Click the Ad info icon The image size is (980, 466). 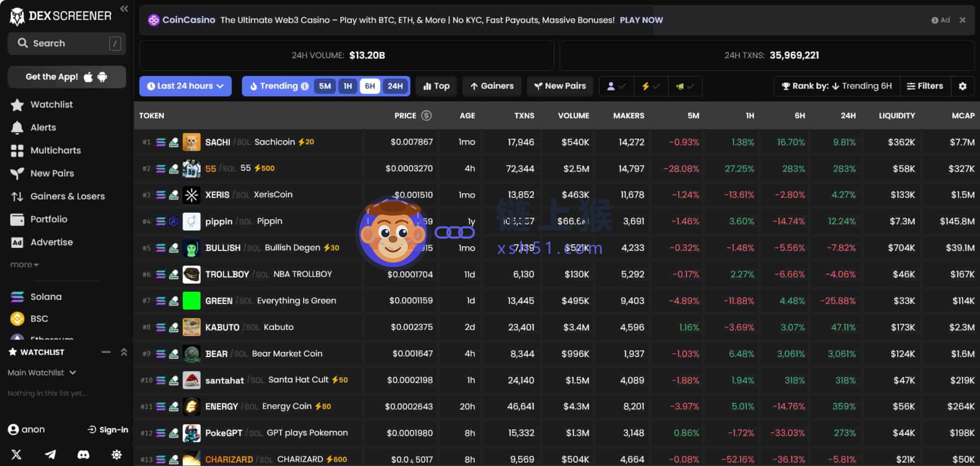(x=935, y=20)
